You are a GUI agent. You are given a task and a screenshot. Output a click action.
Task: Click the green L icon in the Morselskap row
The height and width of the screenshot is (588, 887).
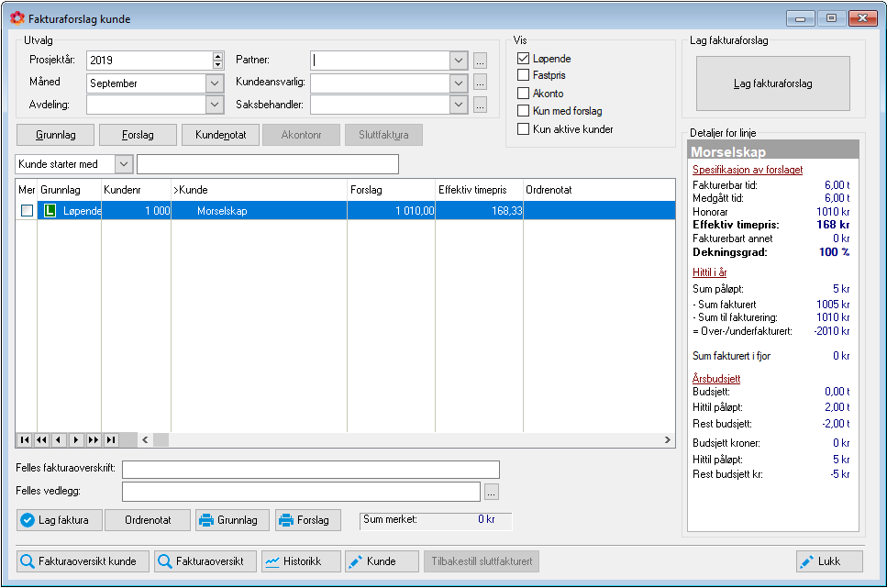coord(50,211)
